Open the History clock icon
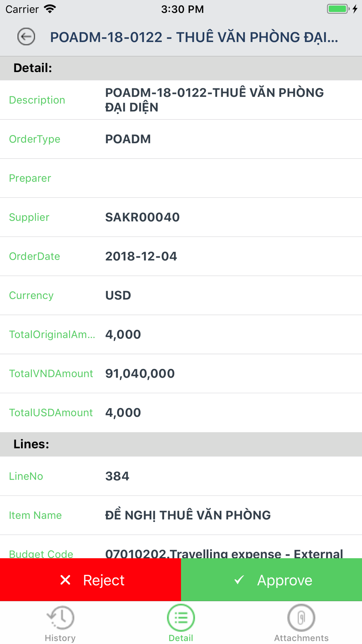The width and height of the screenshot is (362, 644). (60, 617)
